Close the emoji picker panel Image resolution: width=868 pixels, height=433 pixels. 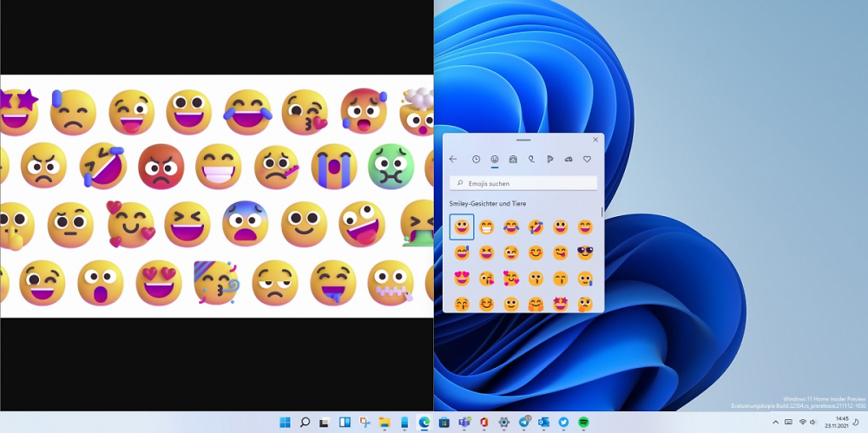pyautogui.click(x=595, y=140)
